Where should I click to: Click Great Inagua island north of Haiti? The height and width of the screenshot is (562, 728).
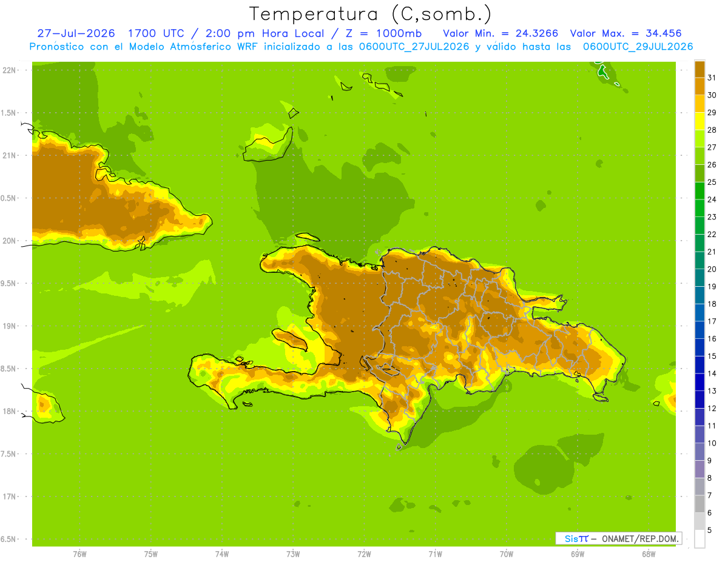pyautogui.click(x=268, y=145)
